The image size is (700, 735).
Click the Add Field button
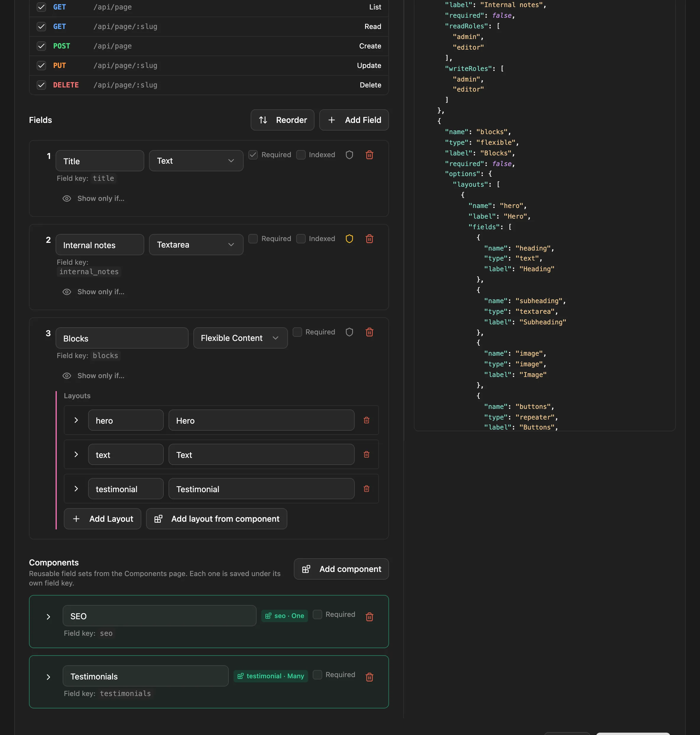coord(354,120)
